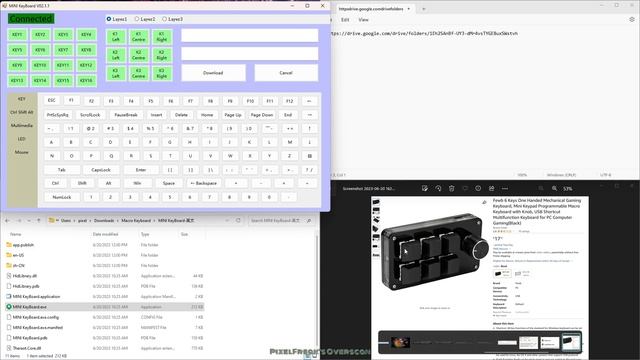Pick the KEY16 green button
The width and height of the screenshot is (640, 360).
coord(86,80)
